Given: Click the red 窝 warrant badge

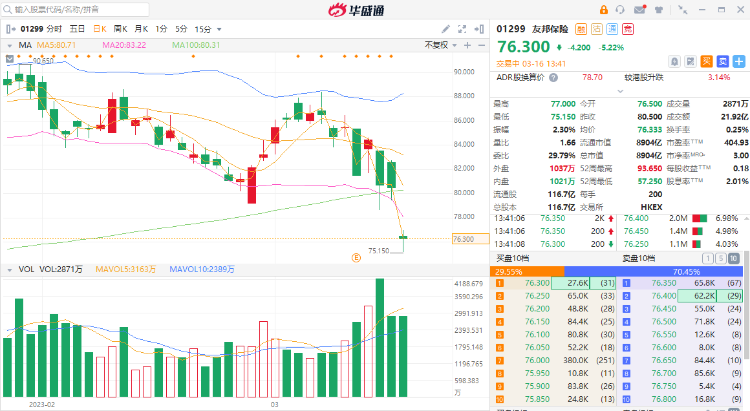Looking at the screenshot, I should [628, 29].
